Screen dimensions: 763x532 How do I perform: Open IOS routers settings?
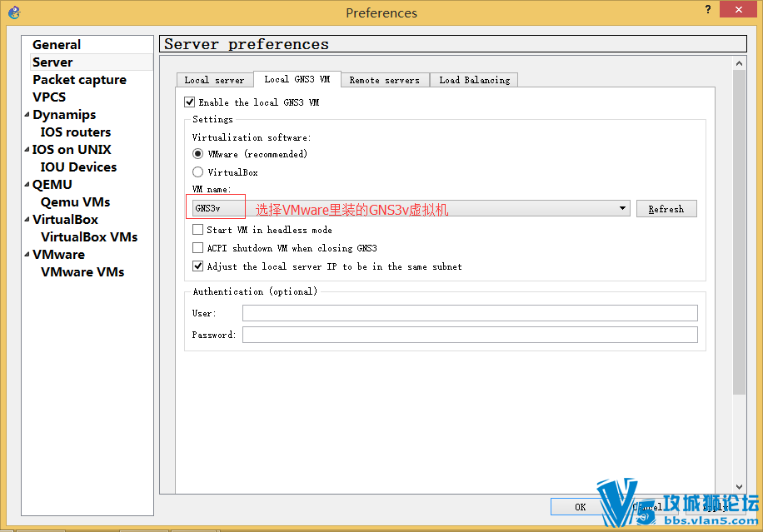[x=76, y=132]
